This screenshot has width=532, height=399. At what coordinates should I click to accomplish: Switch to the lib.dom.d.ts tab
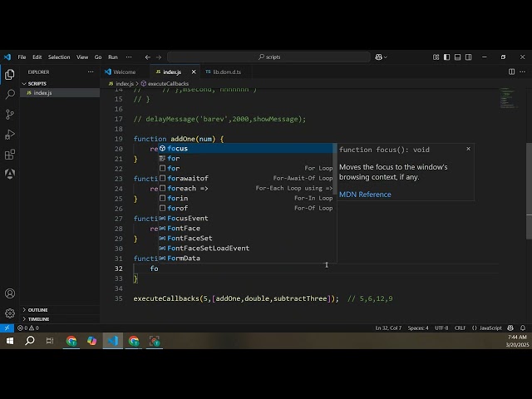227,72
